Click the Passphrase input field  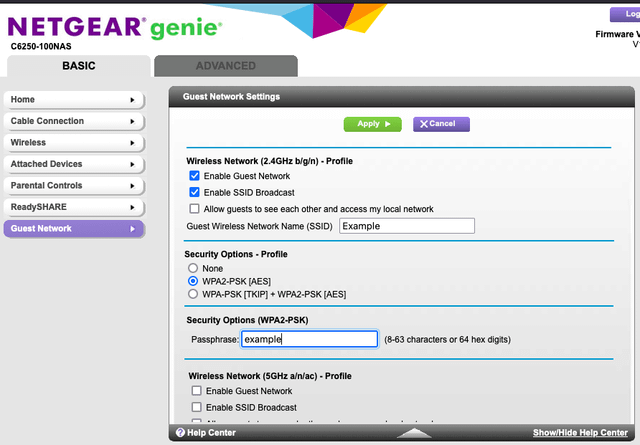point(309,339)
